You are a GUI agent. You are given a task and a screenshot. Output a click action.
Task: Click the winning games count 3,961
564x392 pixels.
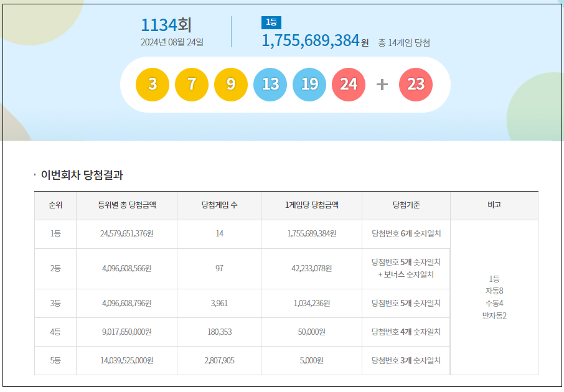pos(219,304)
